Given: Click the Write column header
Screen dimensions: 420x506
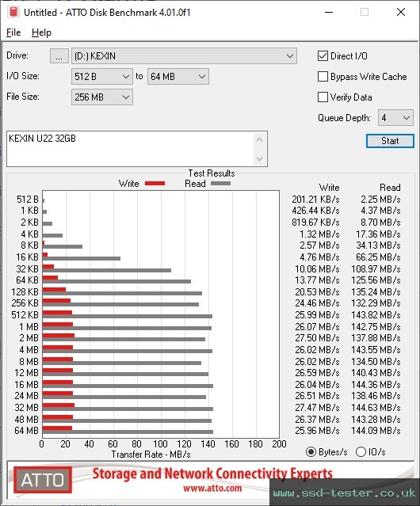Looking at the screenshot, I should click(x=330, y=188).
